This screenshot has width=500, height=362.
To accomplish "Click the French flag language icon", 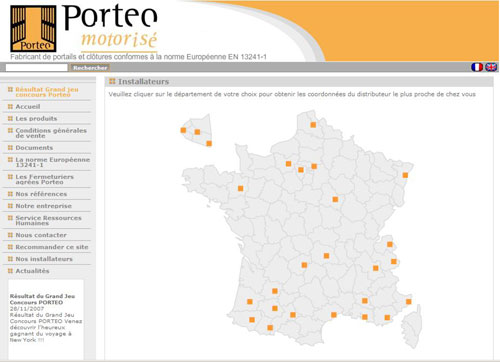I will 477,67.
